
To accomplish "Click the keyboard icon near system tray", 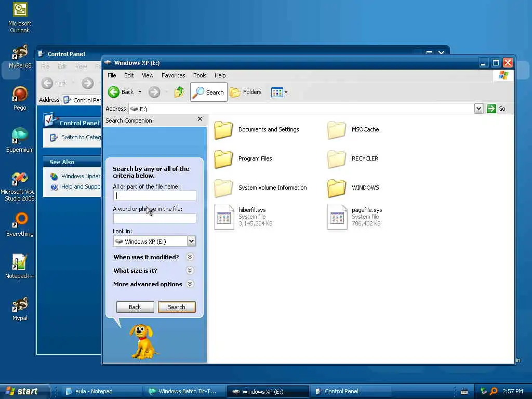I will coord(464,392).
